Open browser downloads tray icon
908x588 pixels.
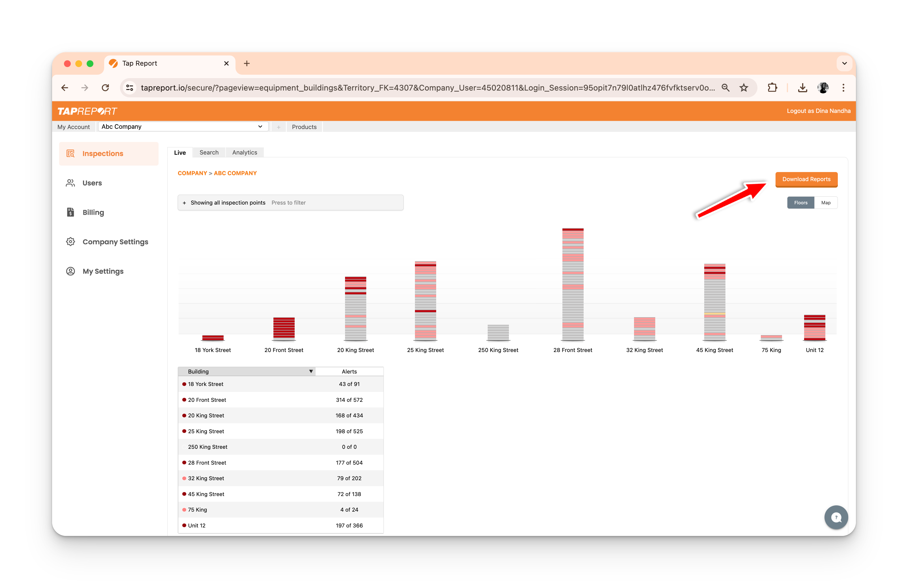802,88
